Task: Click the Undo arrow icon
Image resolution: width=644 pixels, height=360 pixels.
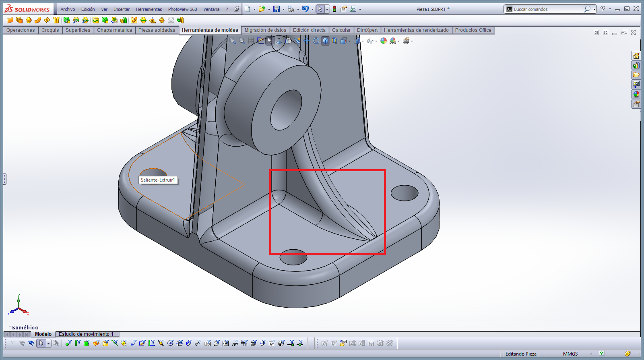Action: click(x=305, y=9)
